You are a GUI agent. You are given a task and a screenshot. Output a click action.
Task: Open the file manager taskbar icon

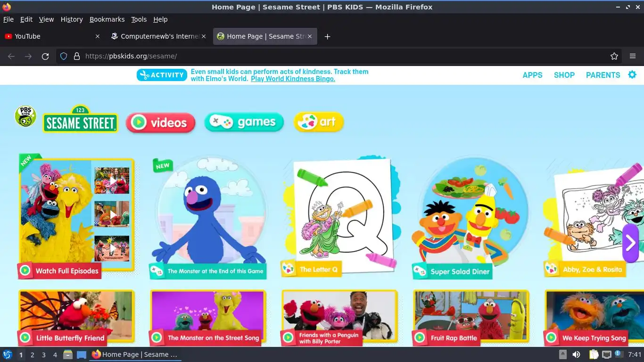pyautogui.click(x=68, y=354)
